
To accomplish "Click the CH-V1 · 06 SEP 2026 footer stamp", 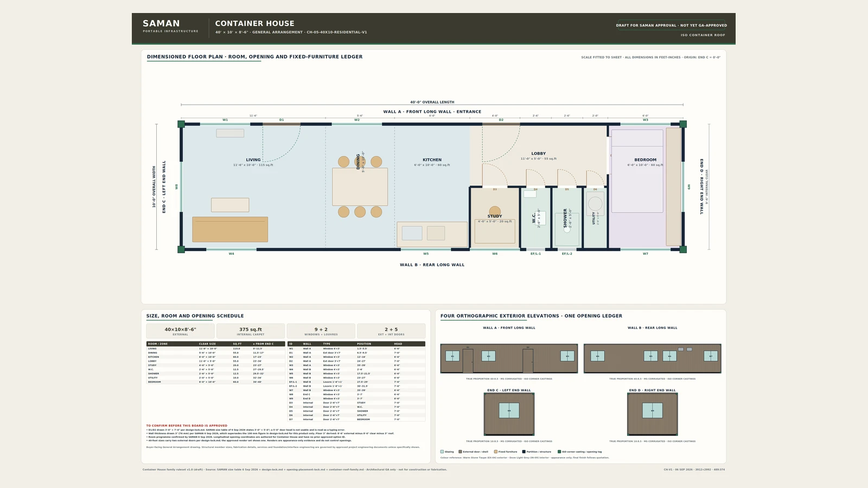I will point(694,470).
